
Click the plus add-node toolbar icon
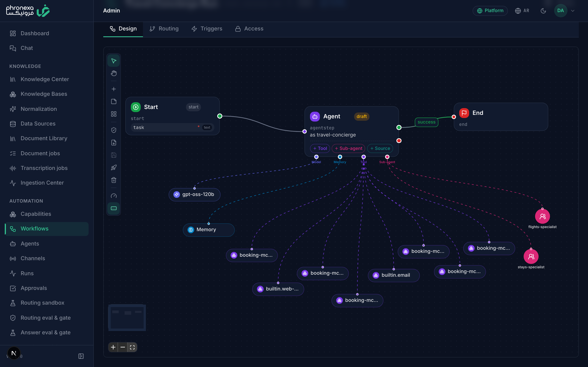(114, 89)
